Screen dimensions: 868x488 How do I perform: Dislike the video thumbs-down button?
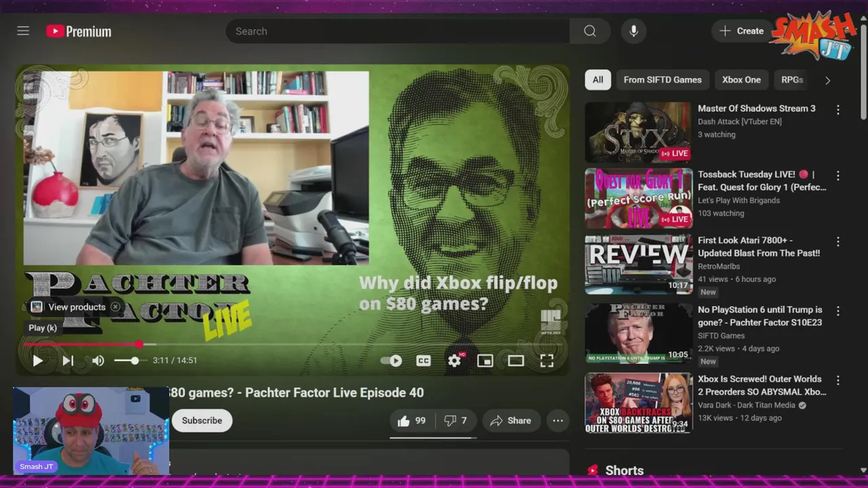click(x=456, y=421)
